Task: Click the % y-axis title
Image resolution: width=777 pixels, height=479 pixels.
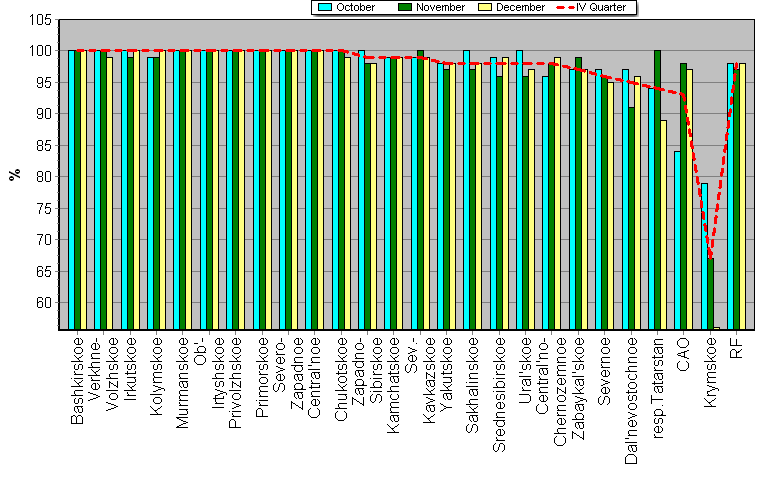Action: 15,174
